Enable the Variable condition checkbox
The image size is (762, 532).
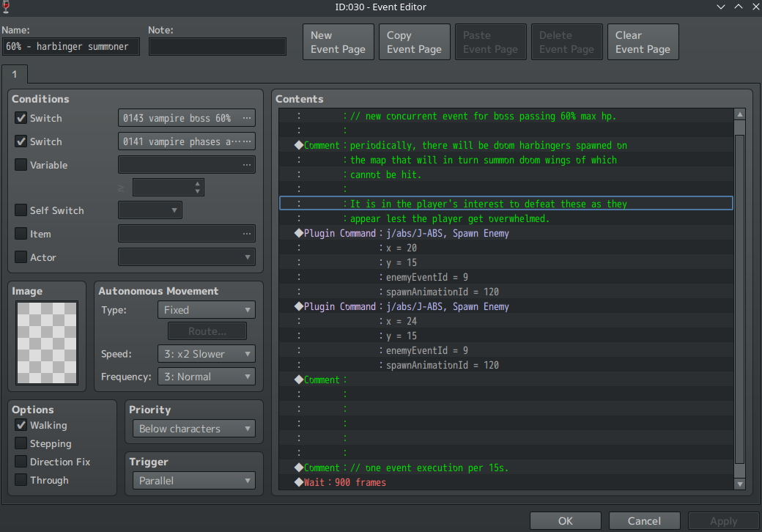pyautogui.click(x=21, y=165)
